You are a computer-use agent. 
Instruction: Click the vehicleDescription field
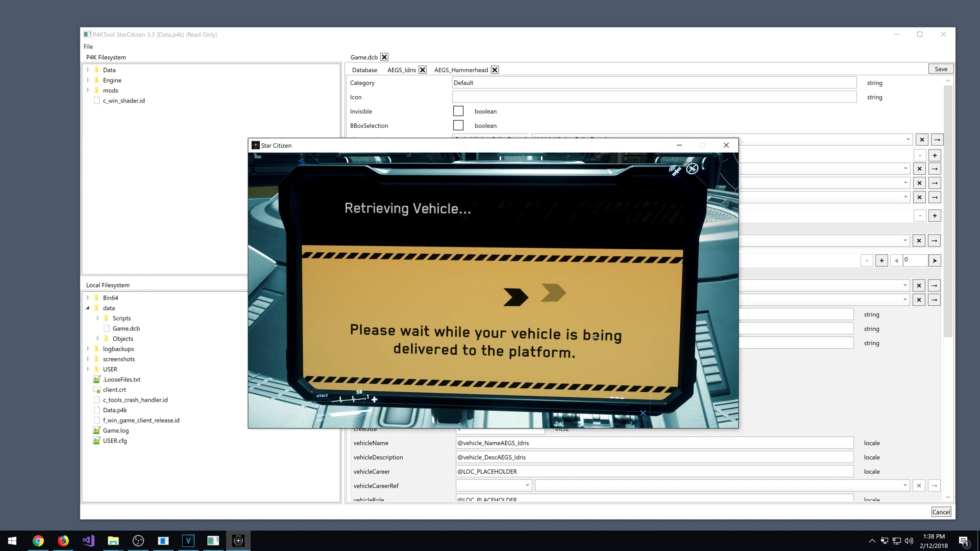(x=655, y=457)
